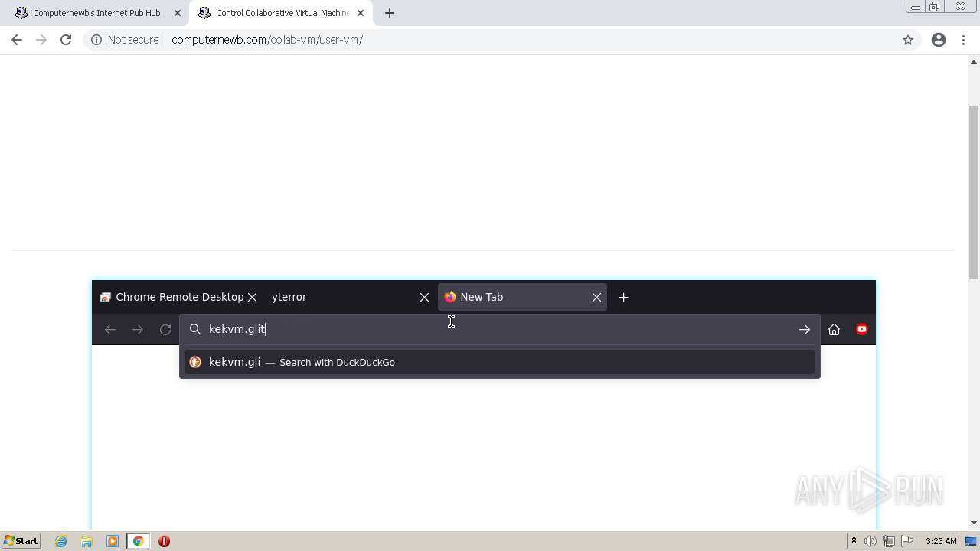Image resolution: width=980 pixels, height=551 pixels.
Task: Open network tray icon
Action: tap(889, 541)
